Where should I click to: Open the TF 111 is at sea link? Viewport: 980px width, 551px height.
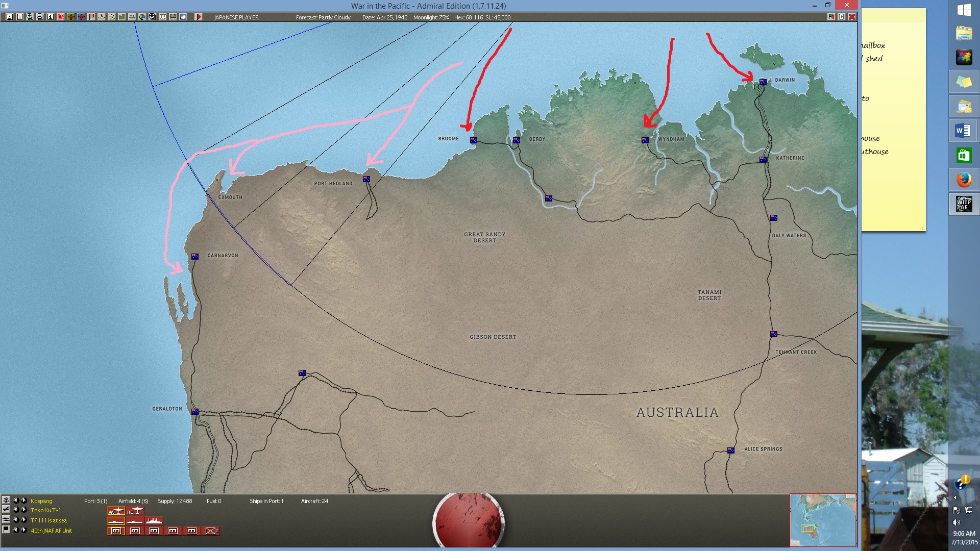(x=48, y=520)
